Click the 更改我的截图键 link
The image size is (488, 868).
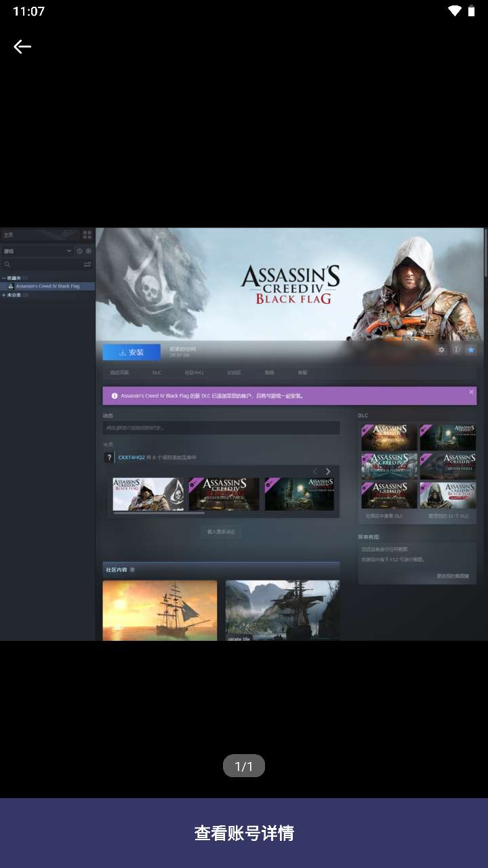point(452,576)
